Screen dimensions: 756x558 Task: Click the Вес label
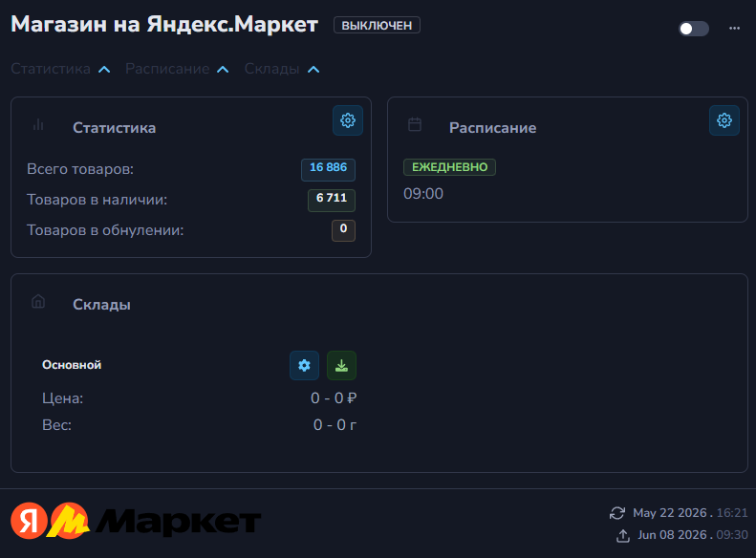(57, 425)
